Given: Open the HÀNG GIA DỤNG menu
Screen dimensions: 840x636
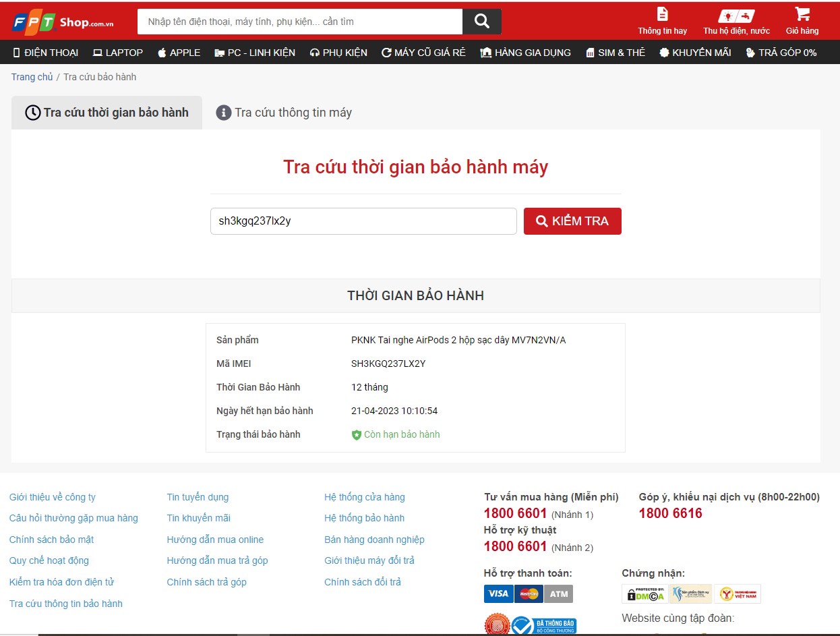Looking at the screenshot, I should pos(525,53).
